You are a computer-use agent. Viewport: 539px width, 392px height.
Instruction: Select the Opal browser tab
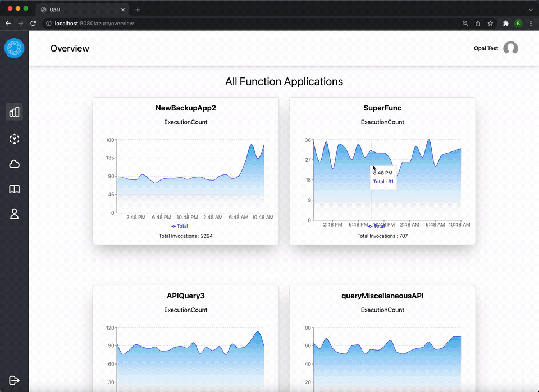click(83, 10)
